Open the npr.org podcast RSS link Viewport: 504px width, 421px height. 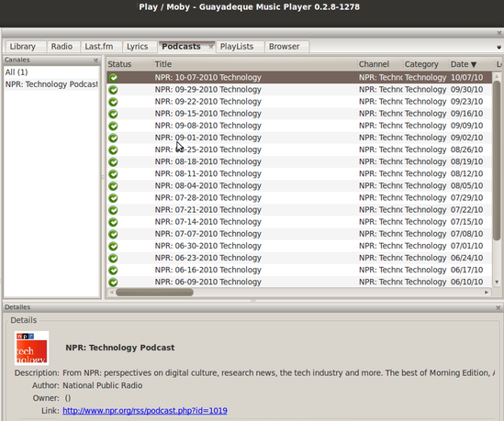pos(145,411)
